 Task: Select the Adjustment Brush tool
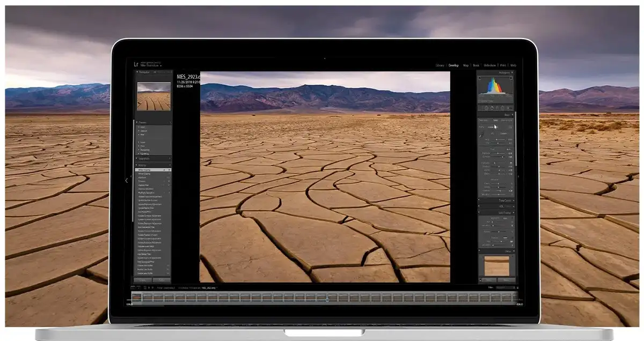(510, 108)
